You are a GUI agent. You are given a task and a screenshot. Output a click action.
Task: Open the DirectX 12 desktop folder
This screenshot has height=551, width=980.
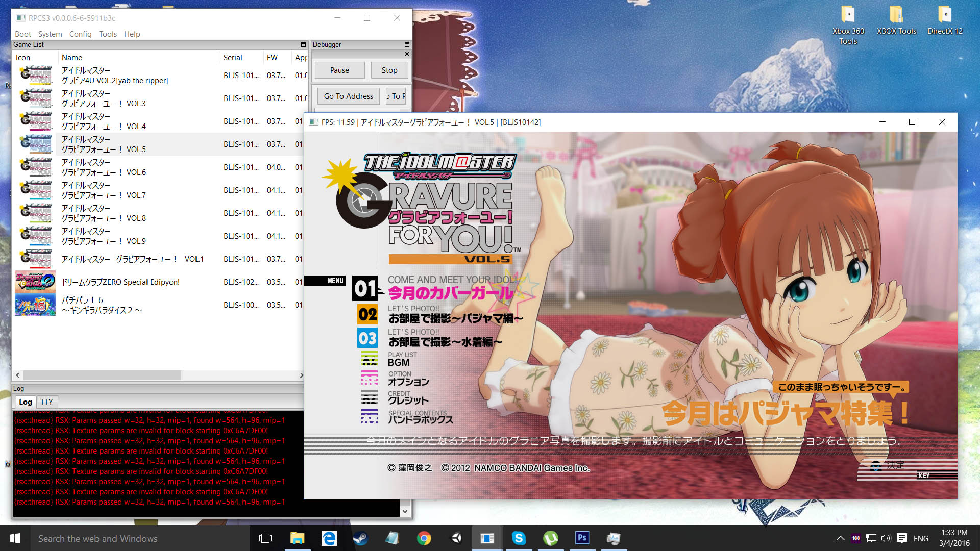pos(945,21)
